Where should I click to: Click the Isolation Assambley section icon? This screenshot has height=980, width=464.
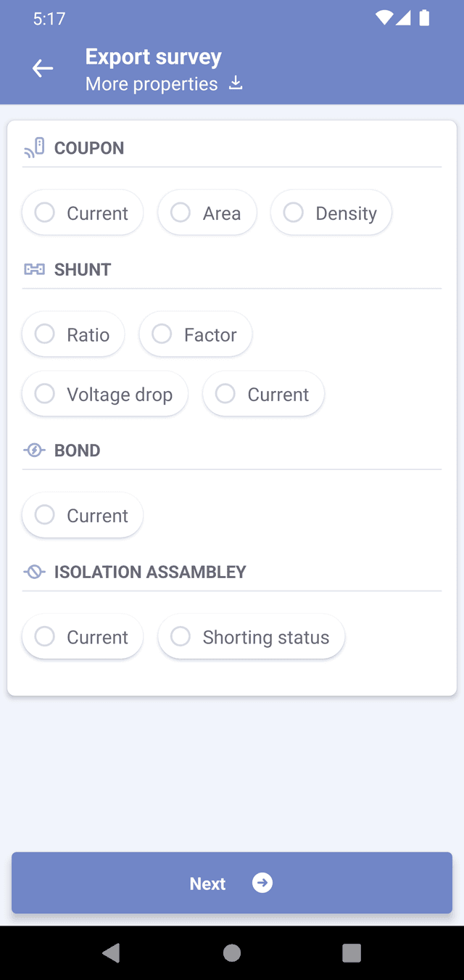click(34, 572)
